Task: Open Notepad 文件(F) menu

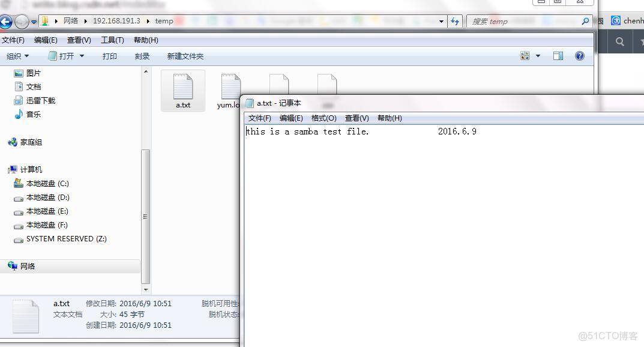Action: 259,118
